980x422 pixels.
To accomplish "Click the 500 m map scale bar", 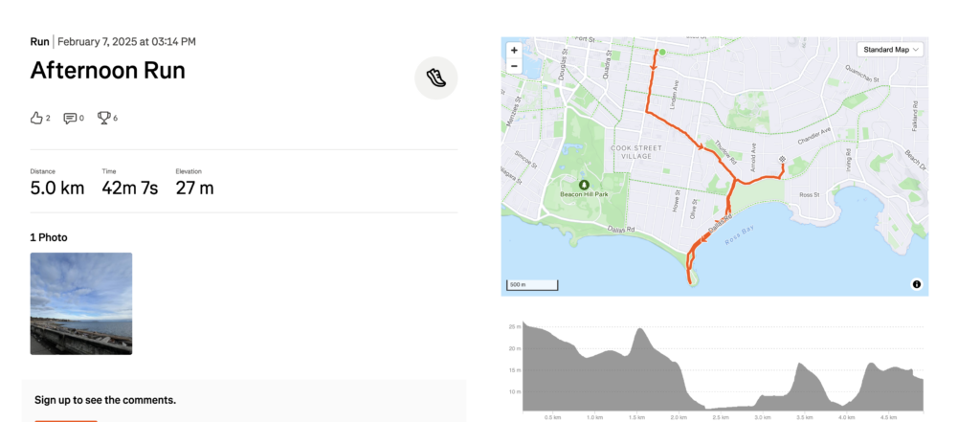I will (530, 284).
